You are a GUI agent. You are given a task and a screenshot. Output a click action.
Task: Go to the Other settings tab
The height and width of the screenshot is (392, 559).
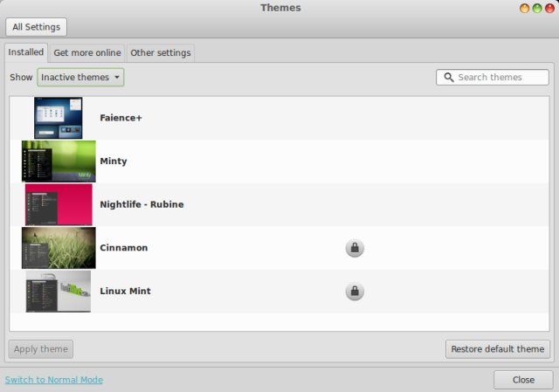click(161, 52)
